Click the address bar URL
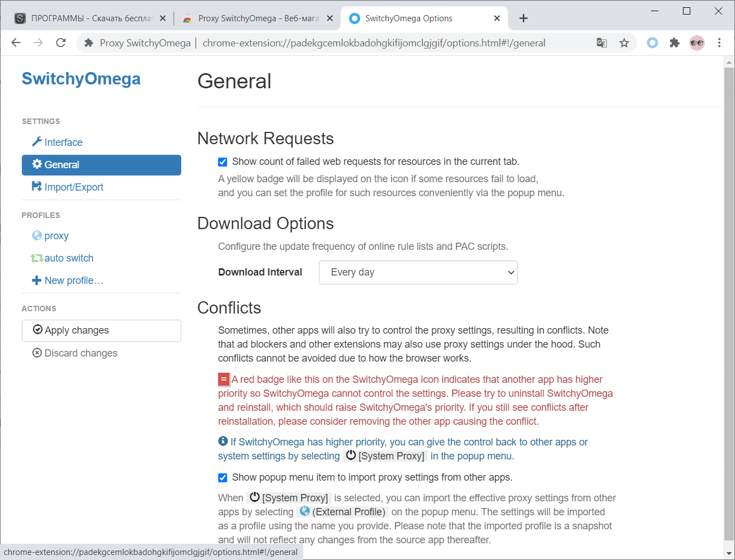Image resolution: width=735 pixels, height=560 pixels. (374, 43)
